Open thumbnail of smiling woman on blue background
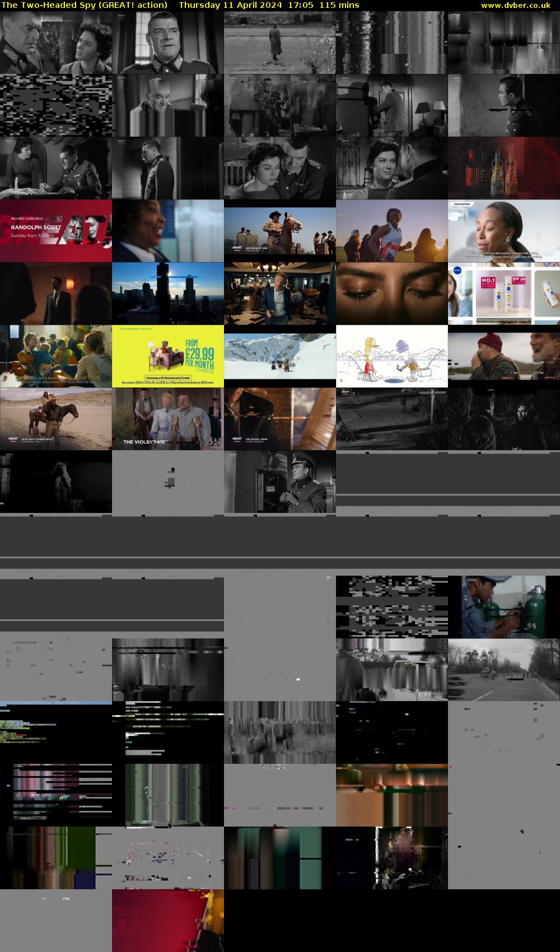 pyautogui.click(x=168, y=231)
